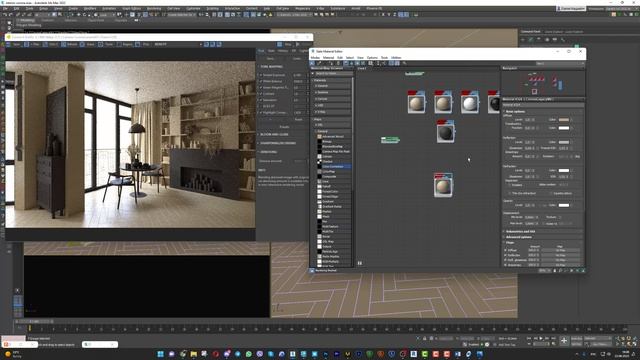The image size is (640, 360).
Task: Expand the Advanced options rollout
Action: (543, 237)
